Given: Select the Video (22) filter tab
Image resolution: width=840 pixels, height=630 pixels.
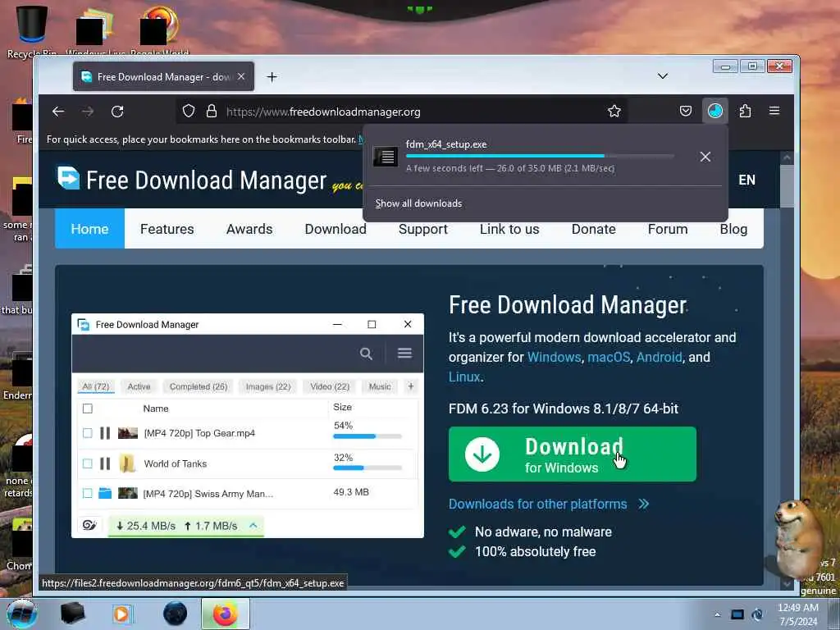Looking at the screenshot, I should click(330, 386).
